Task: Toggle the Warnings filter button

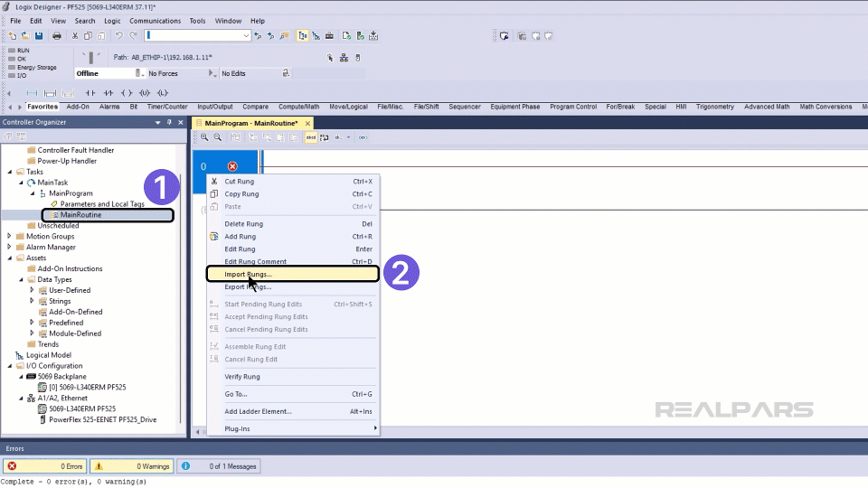Action: pyautogui.click(x=132, y=466)
